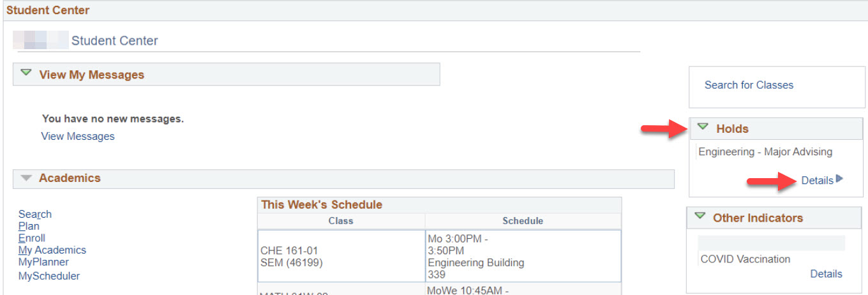Image resolution: width=868 pixels, height=295 pixels.
Task: Open Details under COVID Vaccination
Action: (x=826, y=273)
